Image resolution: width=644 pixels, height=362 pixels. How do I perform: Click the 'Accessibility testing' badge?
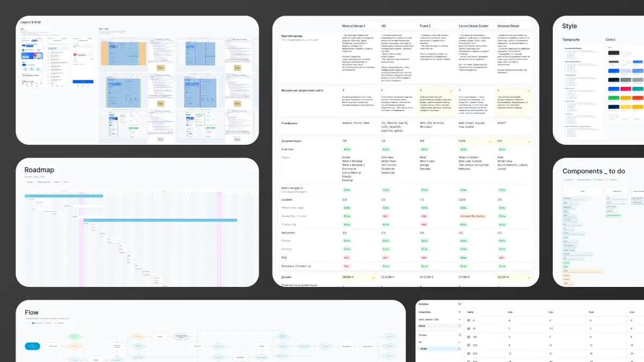point(472,216)
